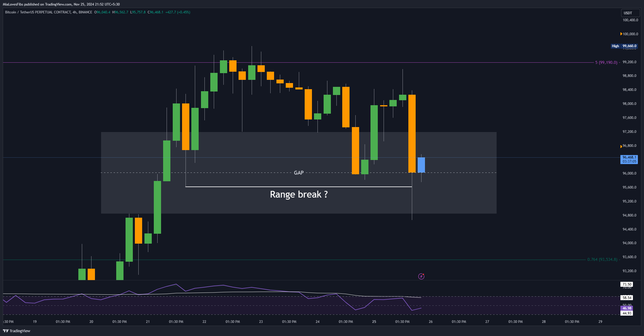Click the C96,468.1 close value in the header
644x336 pixels.
pos(156,12)
